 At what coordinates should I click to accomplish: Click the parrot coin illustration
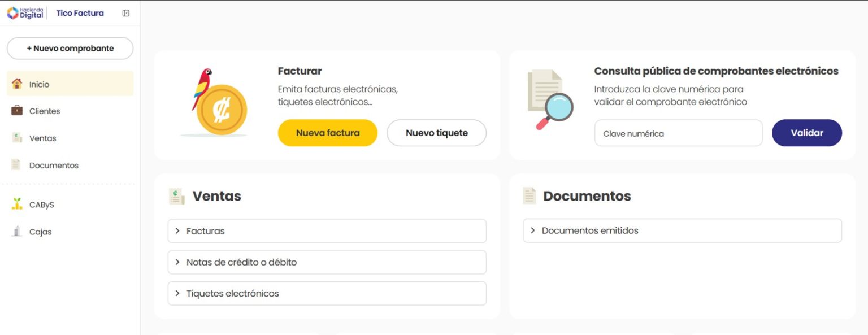214,103
